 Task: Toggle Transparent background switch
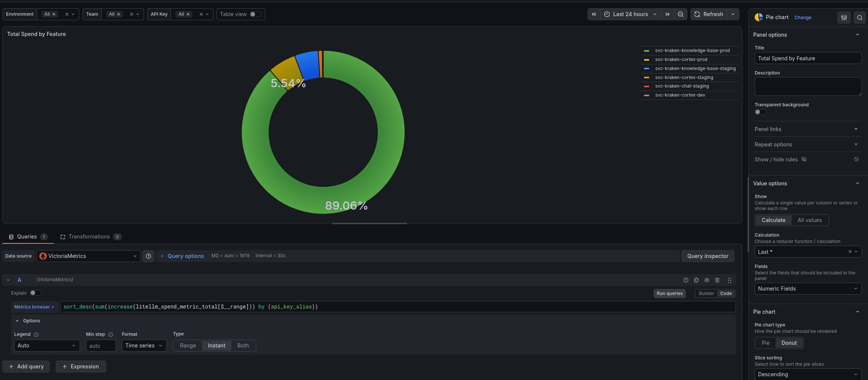[760, 112]
